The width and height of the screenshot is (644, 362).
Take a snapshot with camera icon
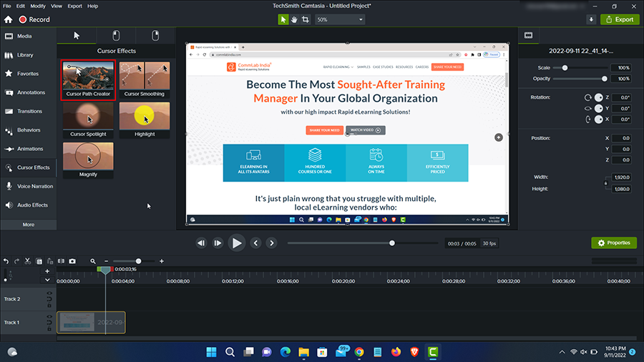(x=72, y=261)
